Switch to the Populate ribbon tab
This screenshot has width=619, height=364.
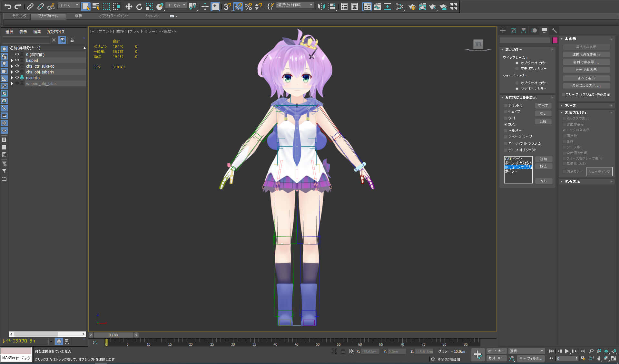pyautogui.click(x=152, y=16)
